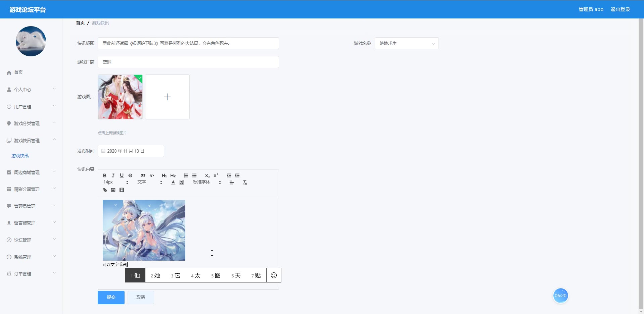Expand the 论坛管理 sidebar menu
The width and height of the screenshot is (644, 314).
click(x=31, y=240)
